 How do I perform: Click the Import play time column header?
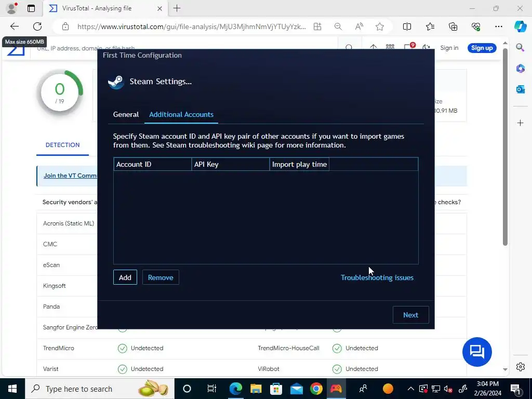click(299, 164)
